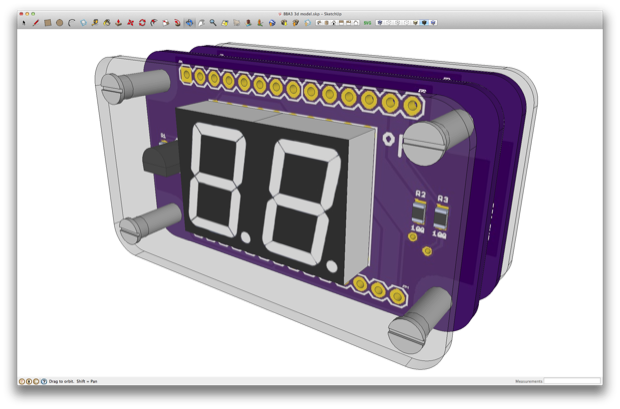Select the Monochrome style icon
Image resolution: width=620 pixels, height=409 pixels.
point(433,23)
